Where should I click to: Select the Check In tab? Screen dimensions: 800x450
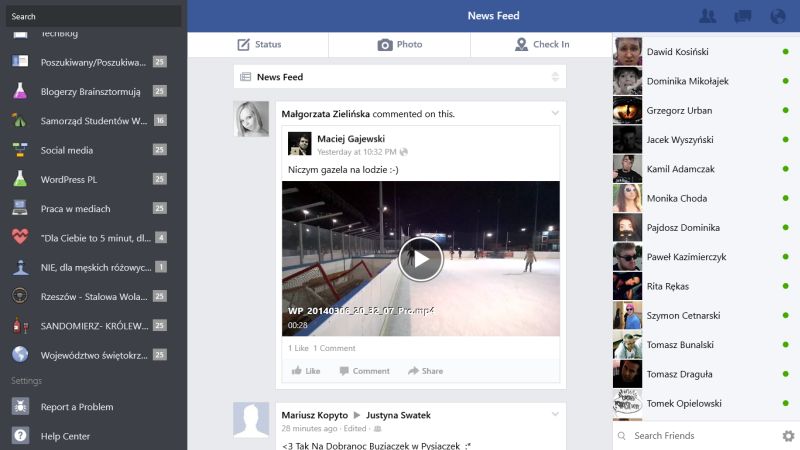point(541,44)
